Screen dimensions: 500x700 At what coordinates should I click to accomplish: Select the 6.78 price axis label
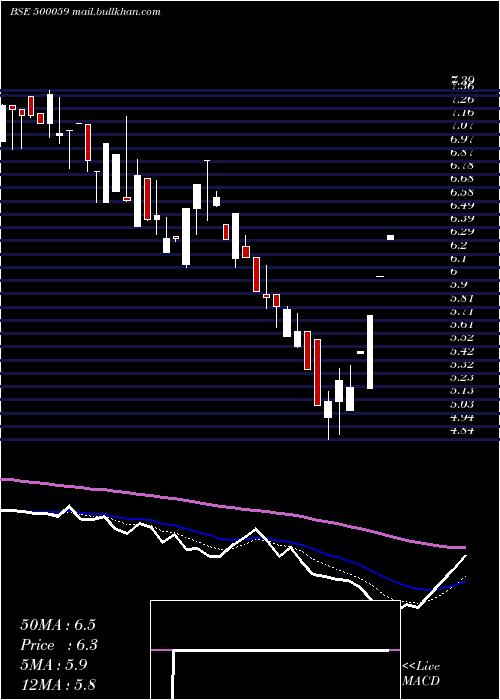pos(462,166)
